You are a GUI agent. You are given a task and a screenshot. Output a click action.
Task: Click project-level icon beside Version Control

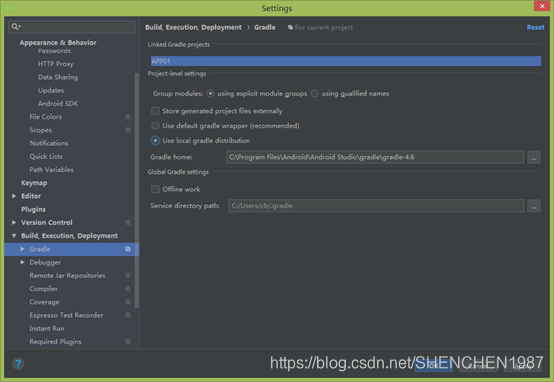pos(128,223)
